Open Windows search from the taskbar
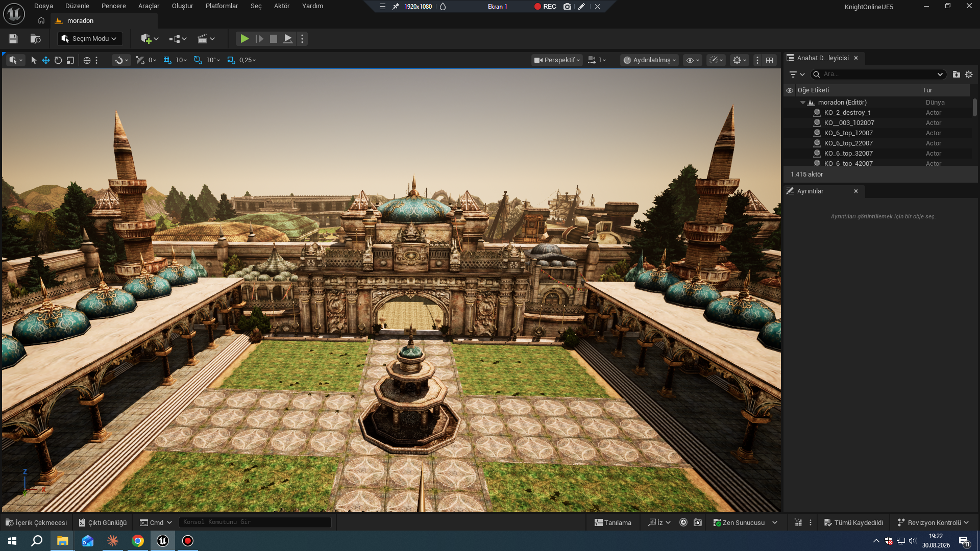Image resolution: width=980 pixels, height=551 pixels. [37, 541]
